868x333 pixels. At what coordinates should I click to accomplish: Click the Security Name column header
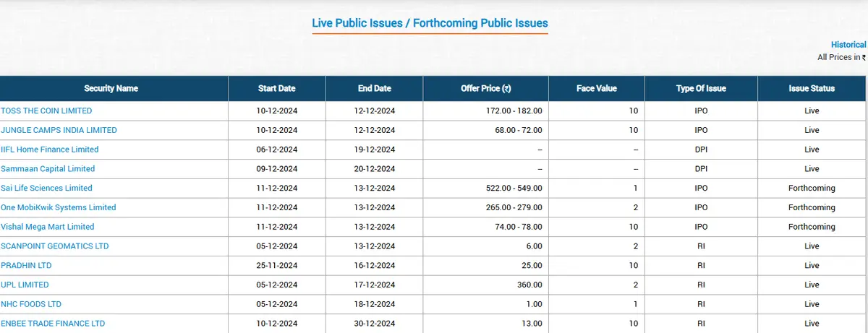111,88
